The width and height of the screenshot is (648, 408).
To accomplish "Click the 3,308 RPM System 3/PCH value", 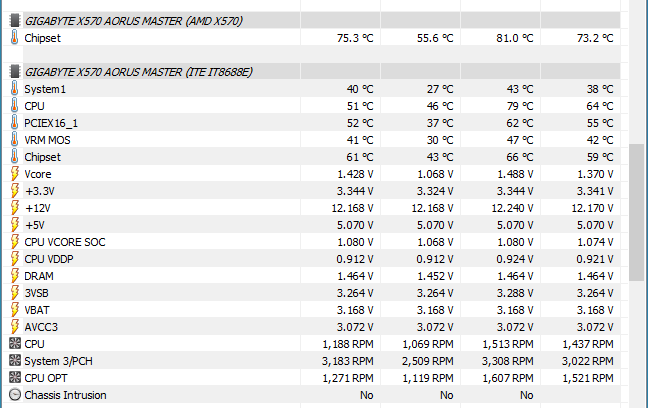I will tap(507, 361).
